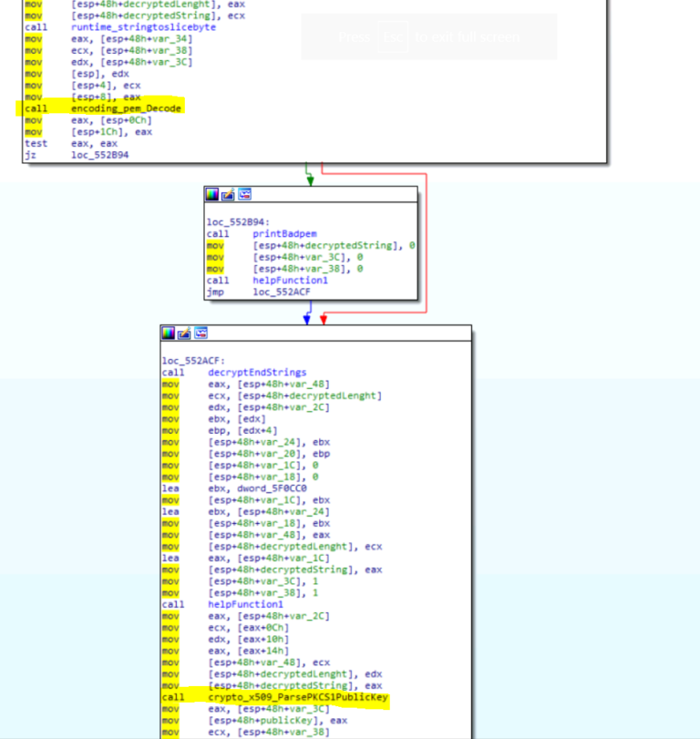Select the call runtime_stringtoslicebyte line
The width and height of the screenshot is (700, 739).
(x=120, y=27)
